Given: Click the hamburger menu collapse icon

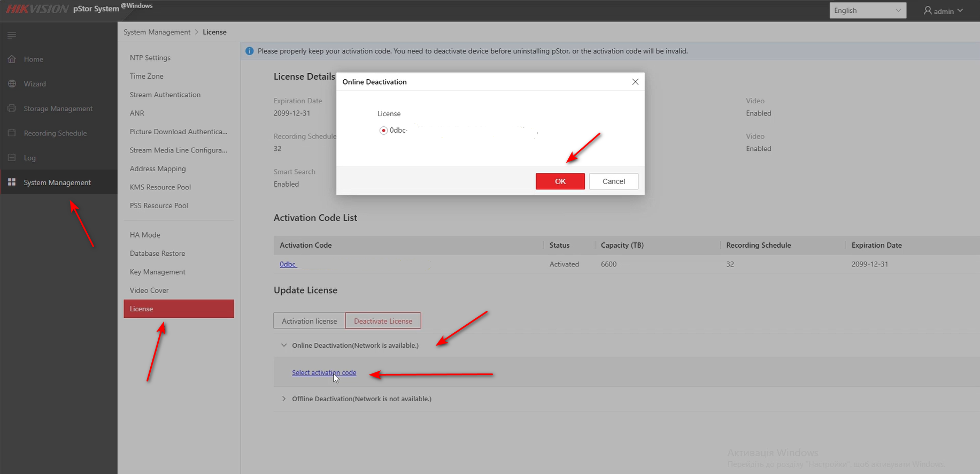Looking at the screenshot, I should click(12, 36).
